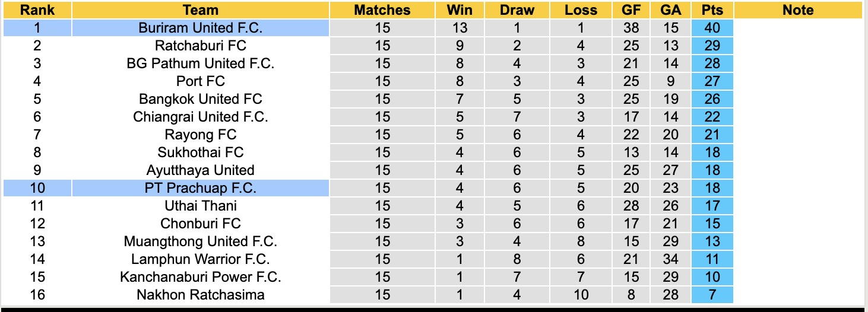This screenshot has height=312, width=868.
Task: Click Nakhon Ratchasima's 7 points cell
Action: click(x=712, y=295)
